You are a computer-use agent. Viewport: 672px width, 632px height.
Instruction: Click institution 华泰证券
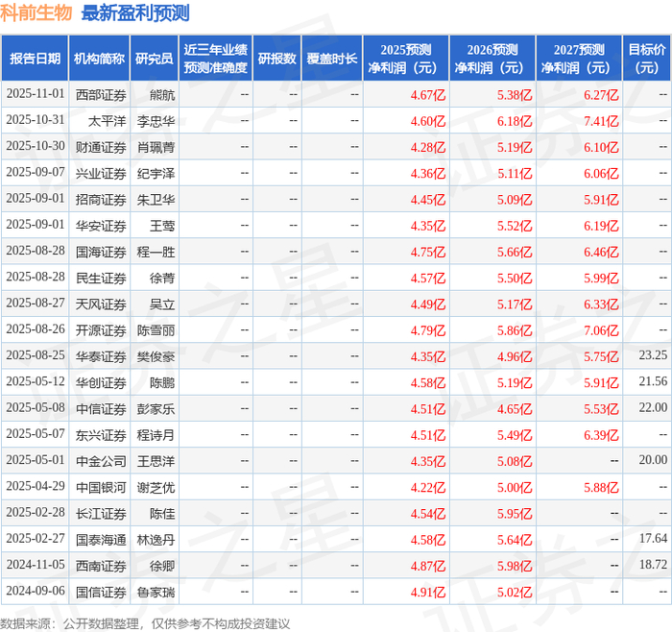click(101, 356)
